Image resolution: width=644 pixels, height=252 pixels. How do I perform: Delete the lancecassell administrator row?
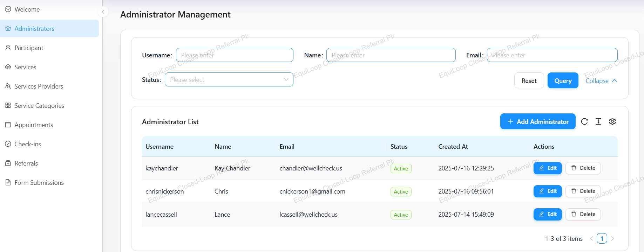tap(583, 214)
